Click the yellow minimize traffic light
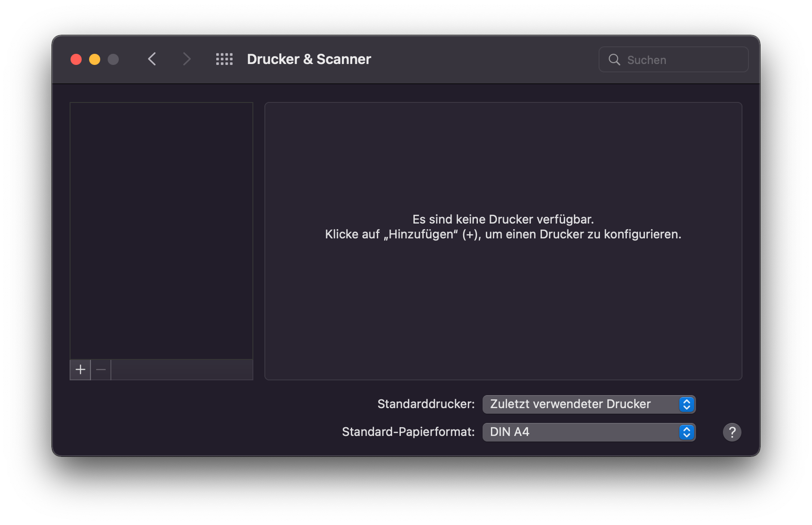Screen dimensions: 812x525 (95, 59)
